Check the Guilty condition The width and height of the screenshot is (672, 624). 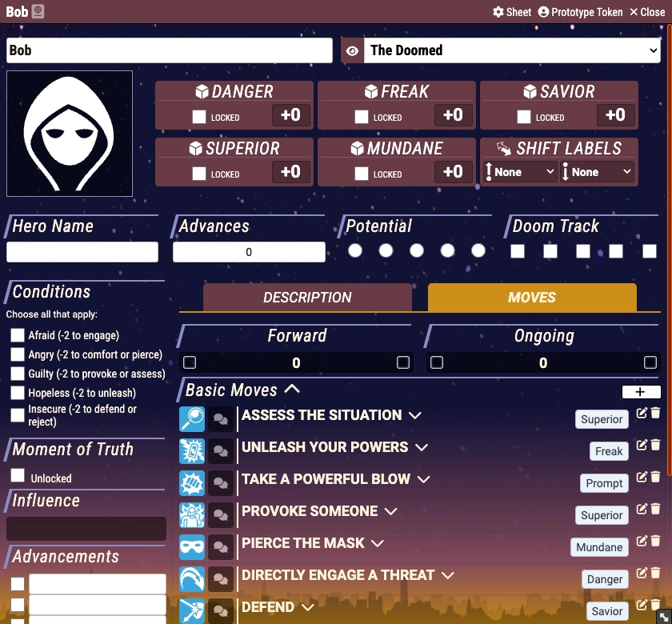point(18,374)
